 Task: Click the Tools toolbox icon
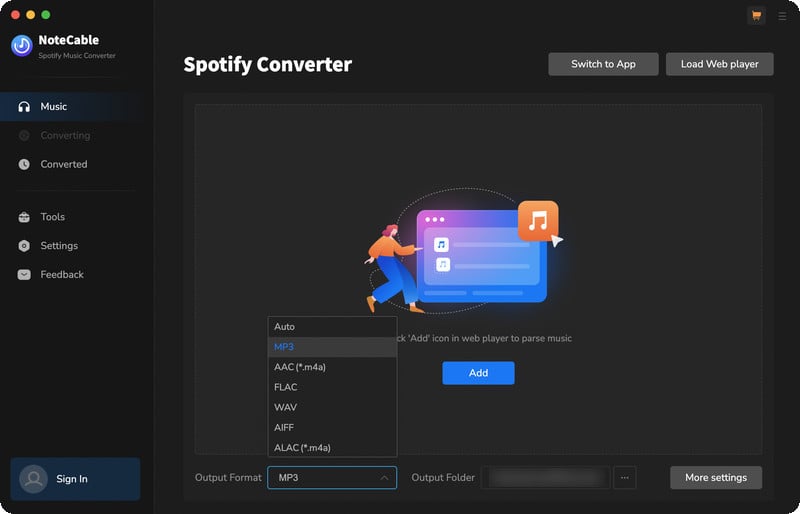coord(24,217)
